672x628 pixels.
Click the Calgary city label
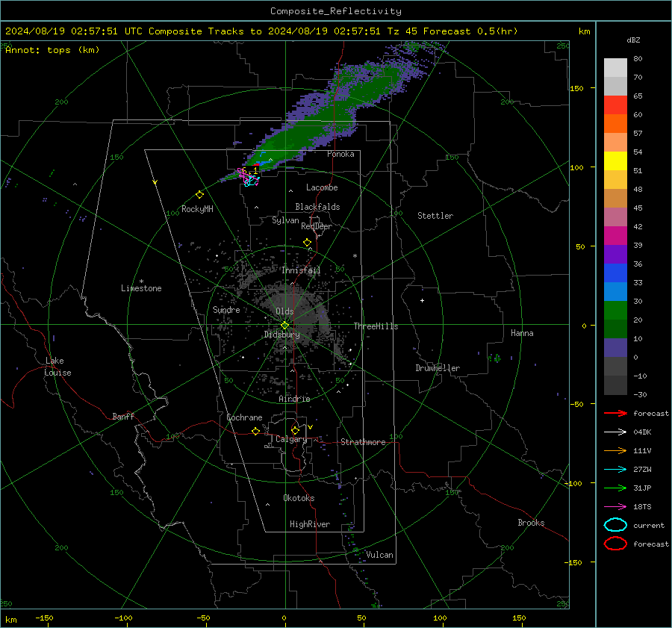pyautogui.click(x=291, y=439)
